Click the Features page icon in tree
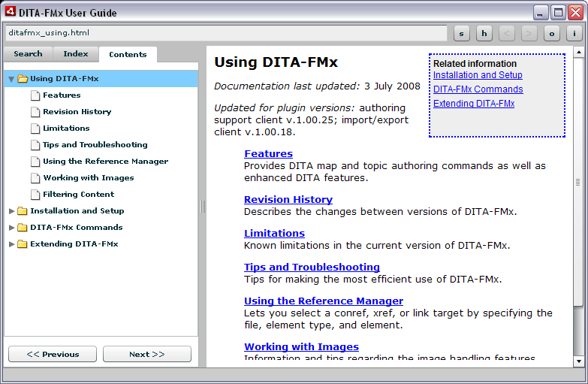This screenshot has width=588, height=384. click(x=35, y=95)
